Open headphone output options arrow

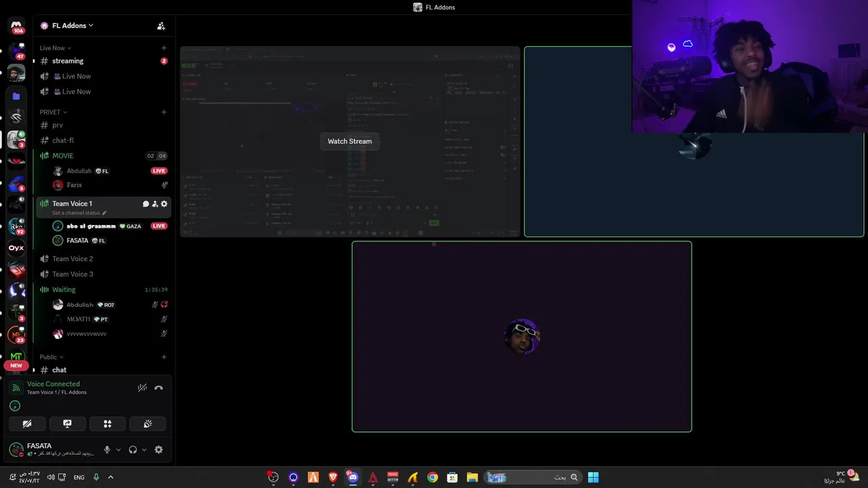[x=144, y=450]
